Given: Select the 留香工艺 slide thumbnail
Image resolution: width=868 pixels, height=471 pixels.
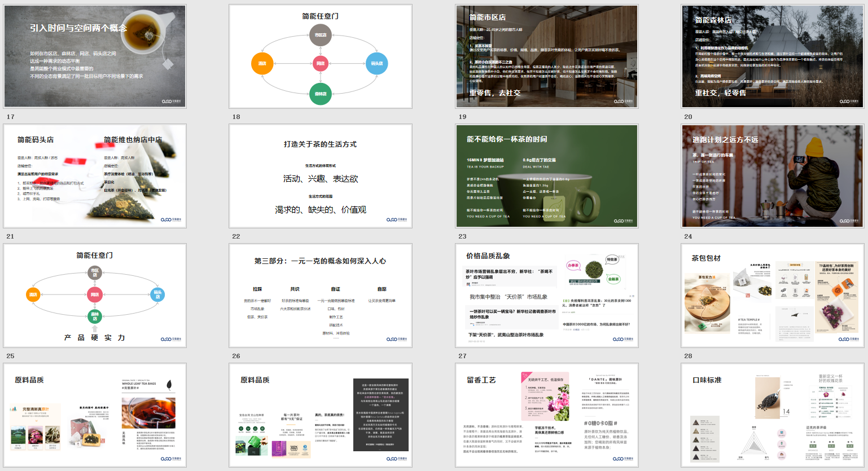Looking at the screenshot, I should tap(547, 415).
